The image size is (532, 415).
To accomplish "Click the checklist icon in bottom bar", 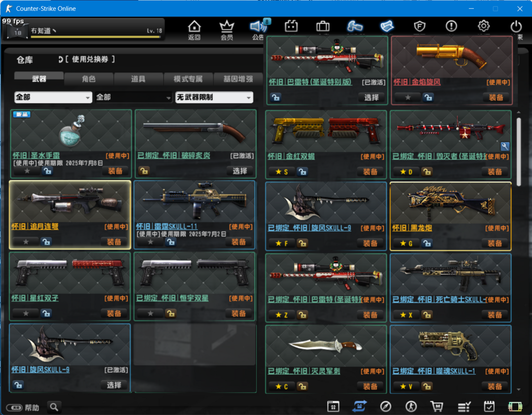I will [x=464, y=407].
